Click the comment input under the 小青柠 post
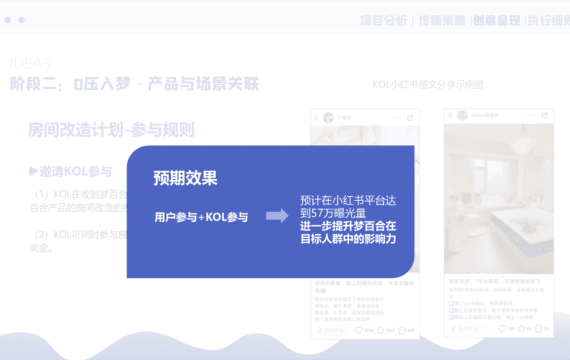Viewport: 570px width, 360px height. click(332, 330)
